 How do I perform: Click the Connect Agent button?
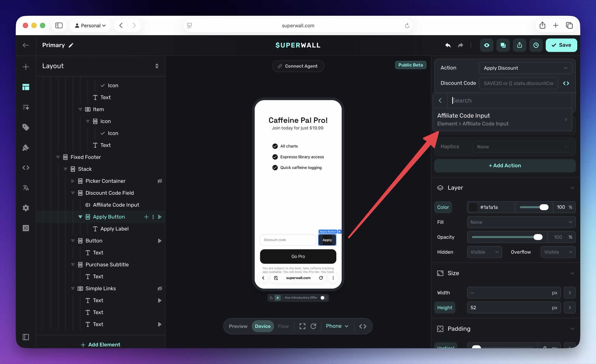tap(298, 66)
